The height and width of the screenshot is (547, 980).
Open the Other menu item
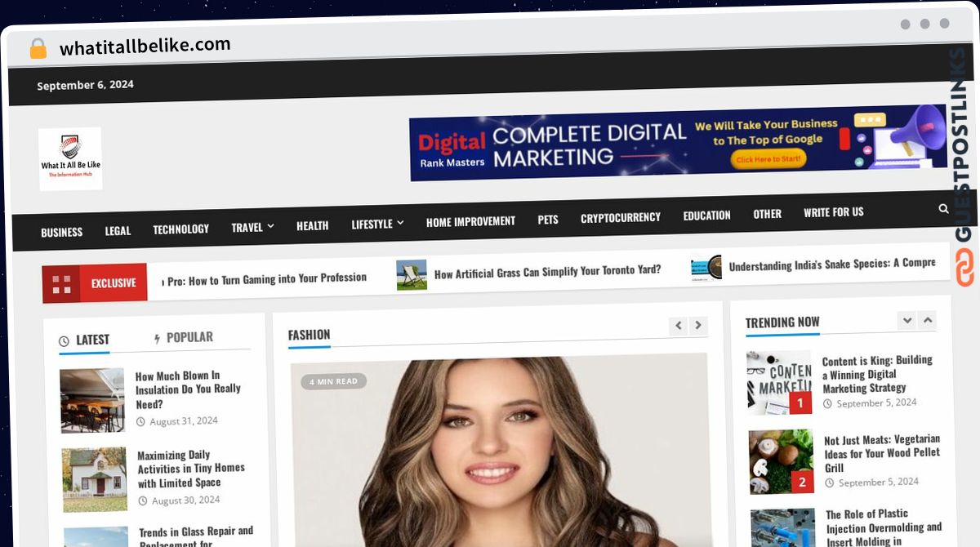tap(768, 214)
